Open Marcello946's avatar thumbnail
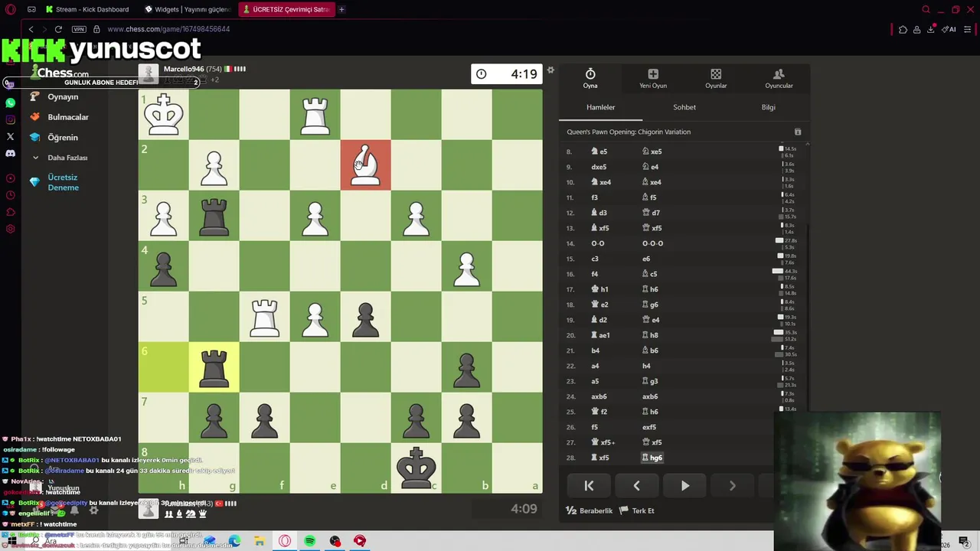 point(149,74)
